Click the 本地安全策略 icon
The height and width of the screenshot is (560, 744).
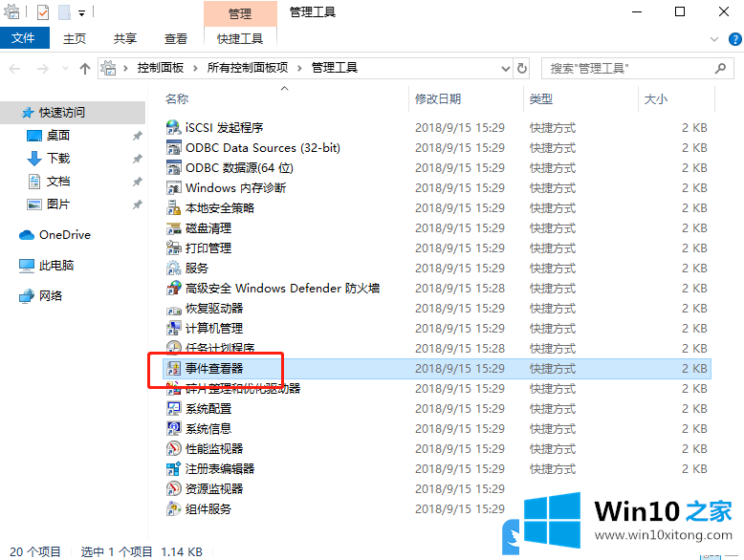coord(174,207)
